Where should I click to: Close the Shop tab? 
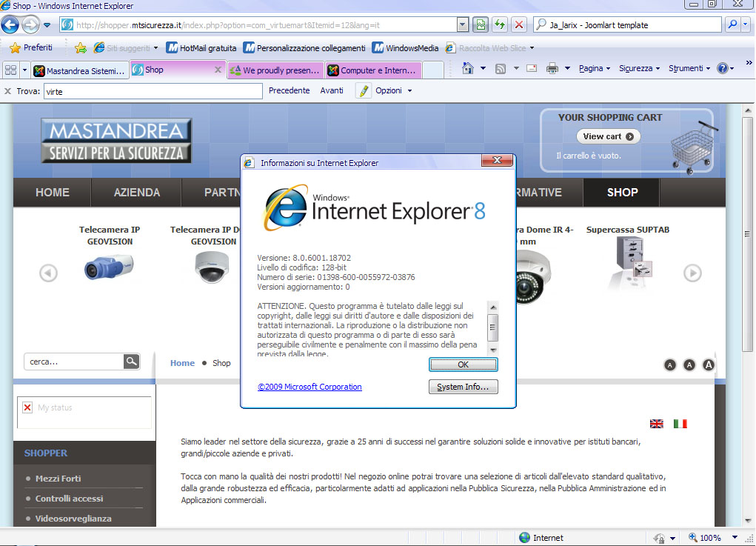click(218, 70)
